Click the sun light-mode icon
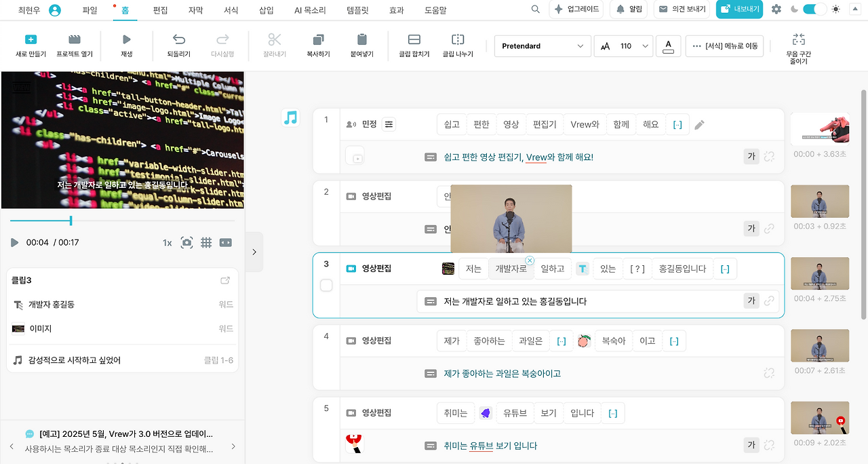 coord(835,9)
